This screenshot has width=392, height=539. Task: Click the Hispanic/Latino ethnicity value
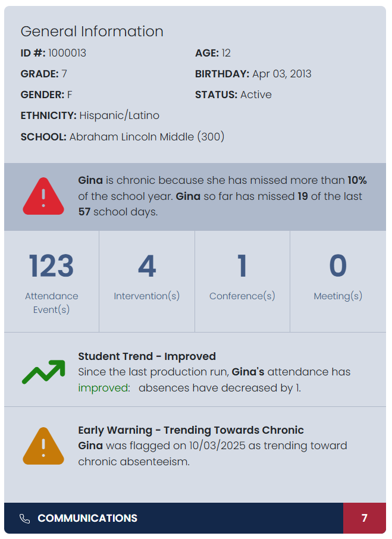click(x=119, y=115)
